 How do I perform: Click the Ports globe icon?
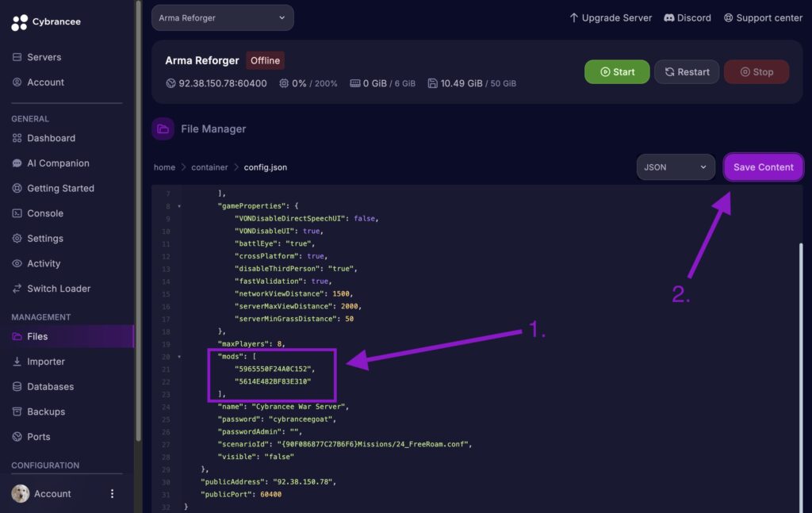coord(17,436)
